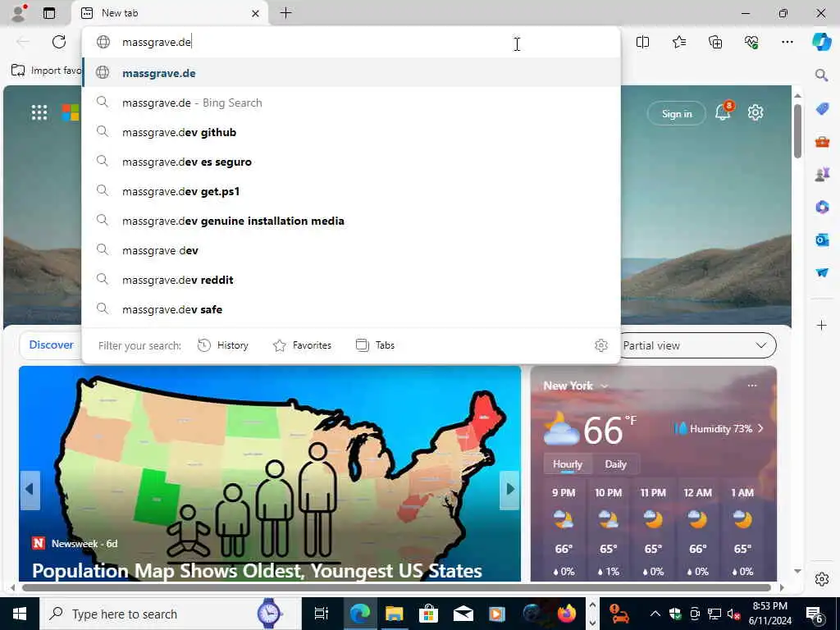Image resolution: width=840 pixels, height=630 pixels.
Task: Open Action Center notifications
Action: pyautogui.click(x=815, y=615)
